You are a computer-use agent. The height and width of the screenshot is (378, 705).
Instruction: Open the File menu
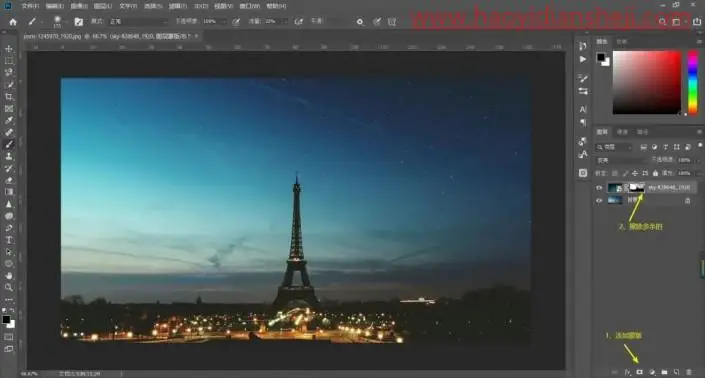30,6
